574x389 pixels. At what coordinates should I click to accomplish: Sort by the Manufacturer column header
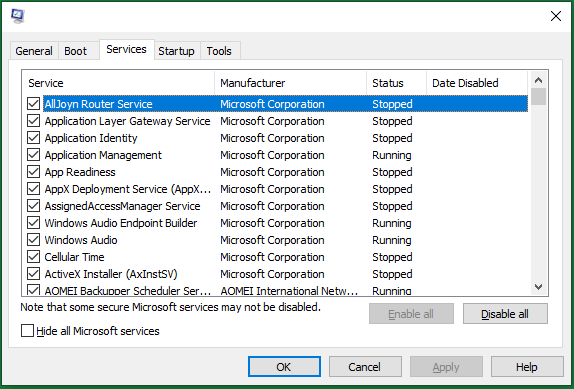[291, 83]
